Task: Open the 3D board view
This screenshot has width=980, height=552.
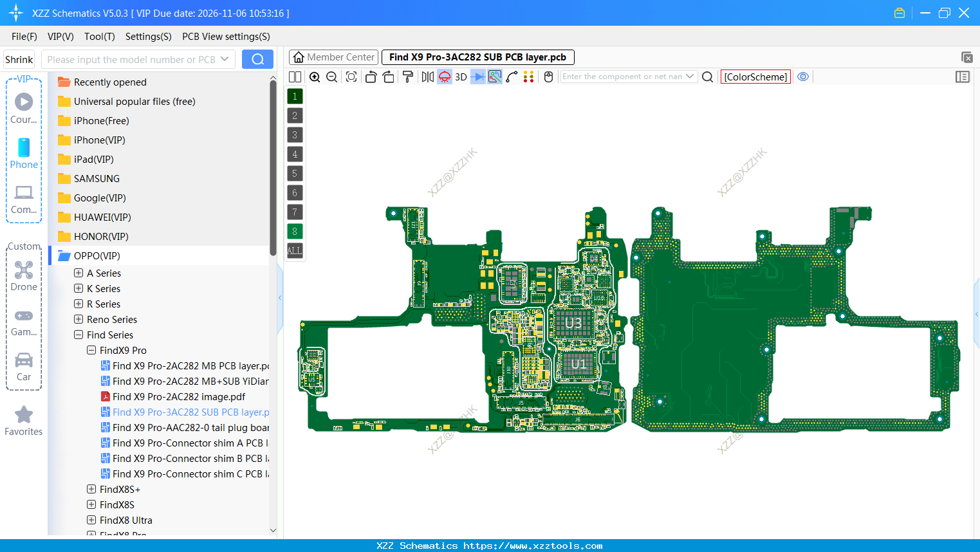Action: click(x=461, y=77)
